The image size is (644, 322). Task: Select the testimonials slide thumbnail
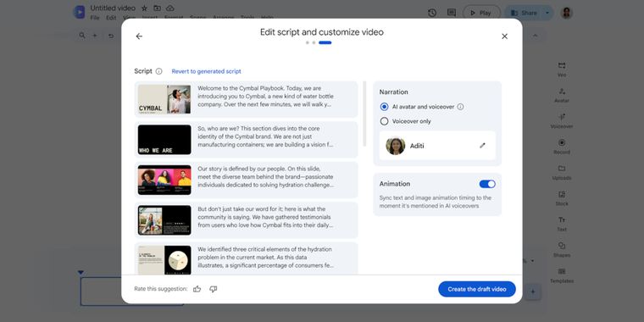(x=164, y=220)
